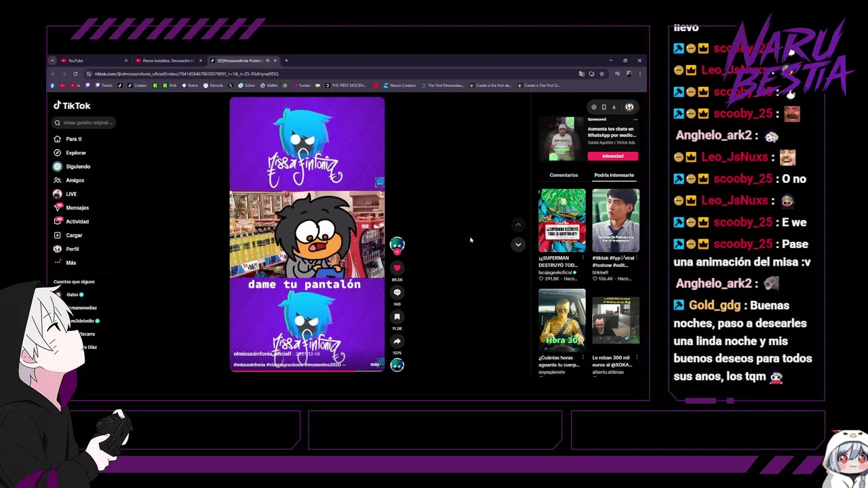Go back in the browser
868x488 pixels.
click(53, 74)
